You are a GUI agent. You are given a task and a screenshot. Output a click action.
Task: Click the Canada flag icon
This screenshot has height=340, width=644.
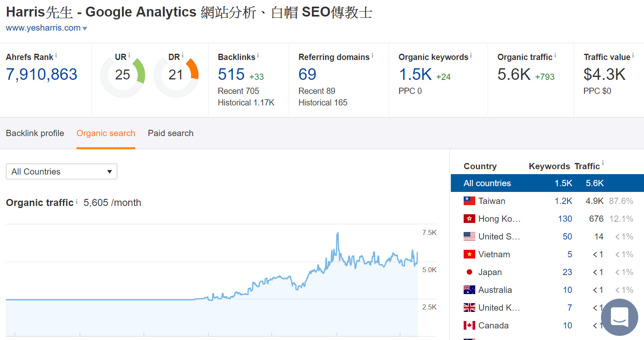(x=469, y=326)
